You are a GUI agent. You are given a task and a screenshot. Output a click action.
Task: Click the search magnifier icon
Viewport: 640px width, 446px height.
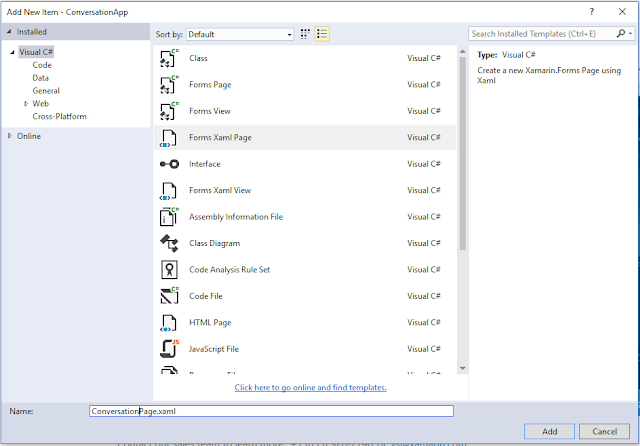coord(621,33)
